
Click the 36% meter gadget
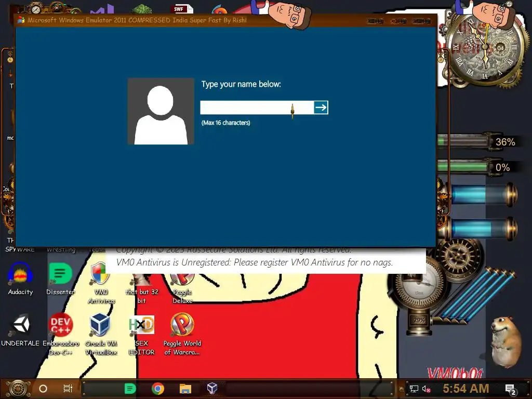tap(478, 141)
